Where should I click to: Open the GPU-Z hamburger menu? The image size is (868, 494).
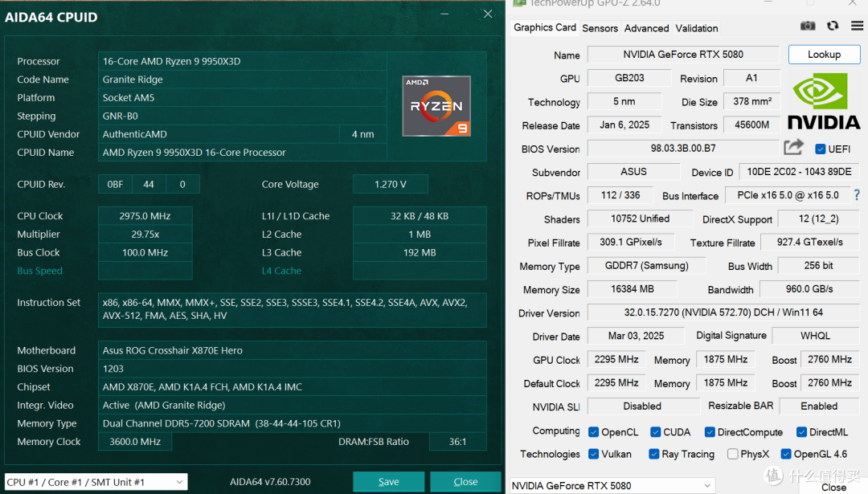857,26
